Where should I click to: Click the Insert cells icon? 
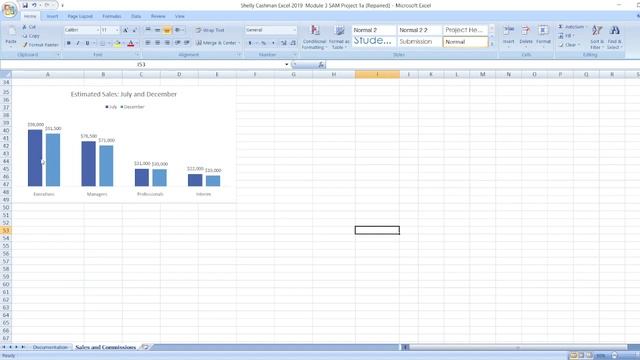tap(509, 30)
